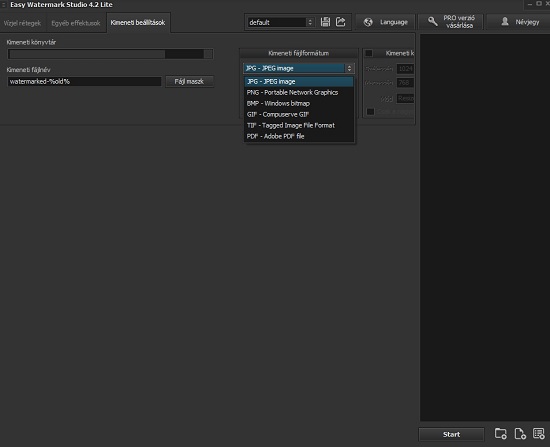Click the width field showing 1024
The height and width of the screenshot is (447, 550).
pyautogui.click(x=405, y=69)
